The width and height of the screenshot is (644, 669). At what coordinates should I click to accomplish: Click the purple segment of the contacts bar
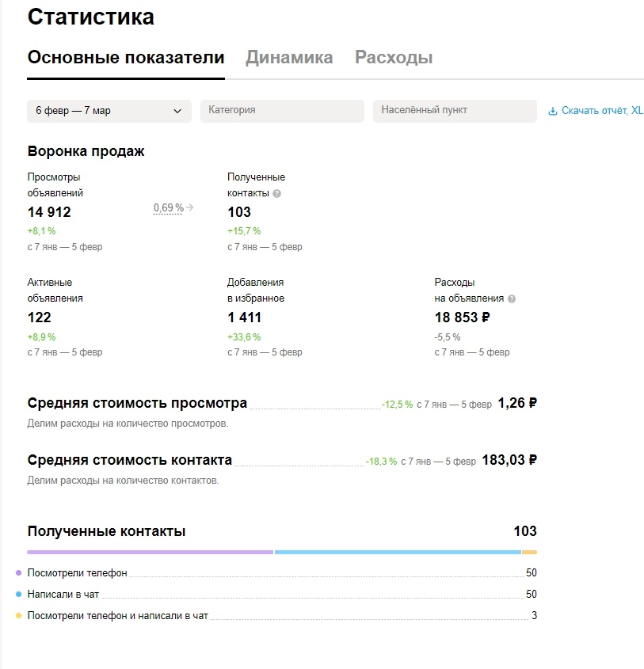pyautogui.click(x=151, y=552)
